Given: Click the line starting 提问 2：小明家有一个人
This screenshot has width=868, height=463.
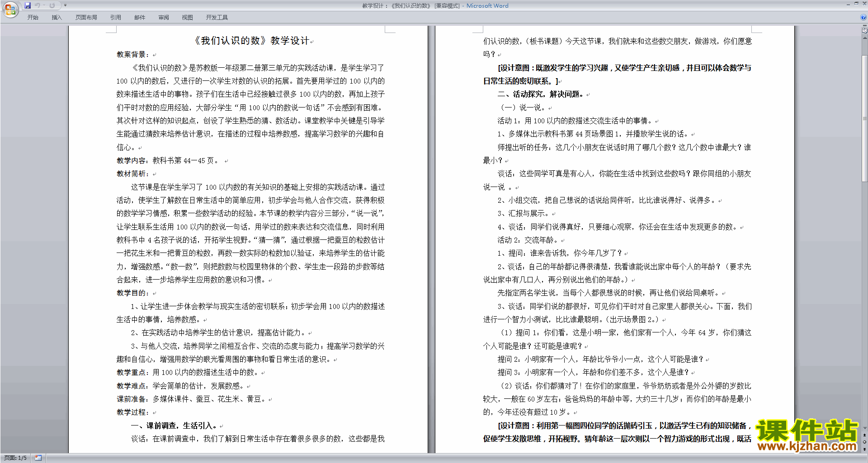Looking at the screenshot, I should (x=600, y=360).
